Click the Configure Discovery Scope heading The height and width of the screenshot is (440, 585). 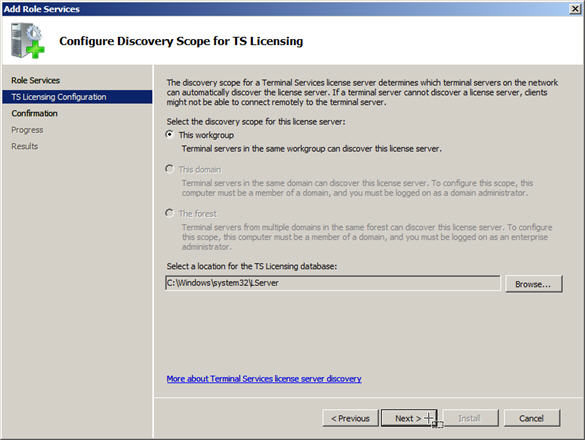[x=181, y=41]
